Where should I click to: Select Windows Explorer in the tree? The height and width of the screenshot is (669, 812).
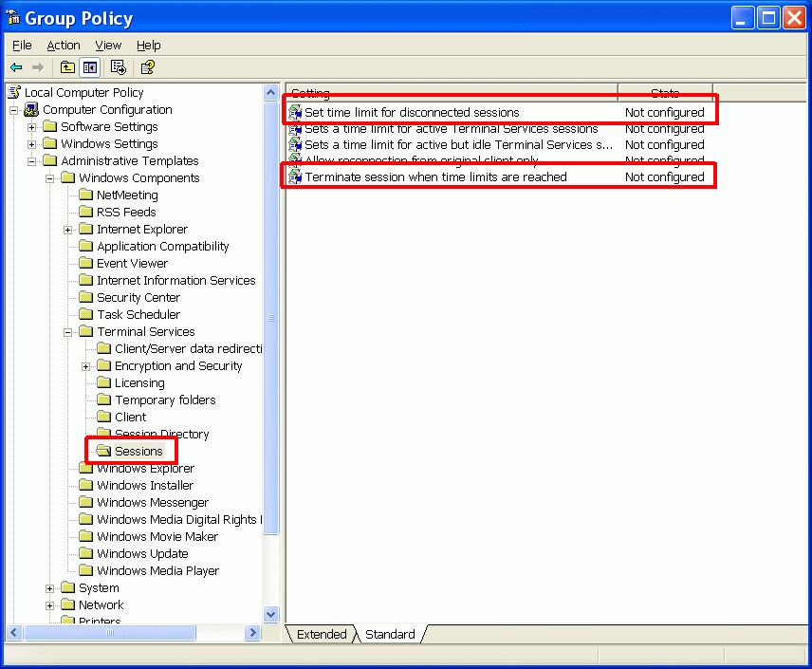tap(145, 469)
